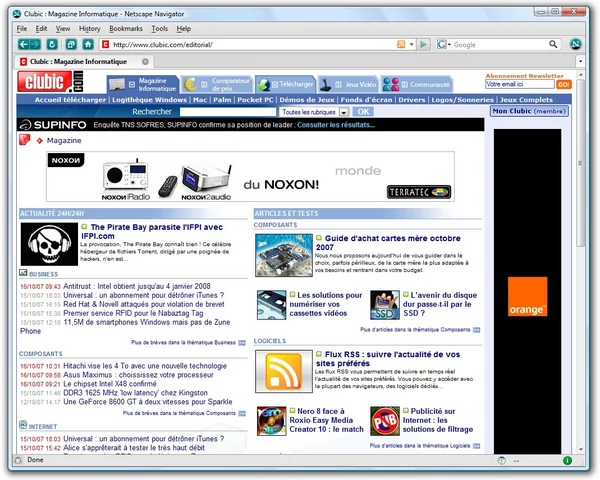Switch to the Télécharger tab
The width and height of the screenshot is (600, 480).
[285, 84]
